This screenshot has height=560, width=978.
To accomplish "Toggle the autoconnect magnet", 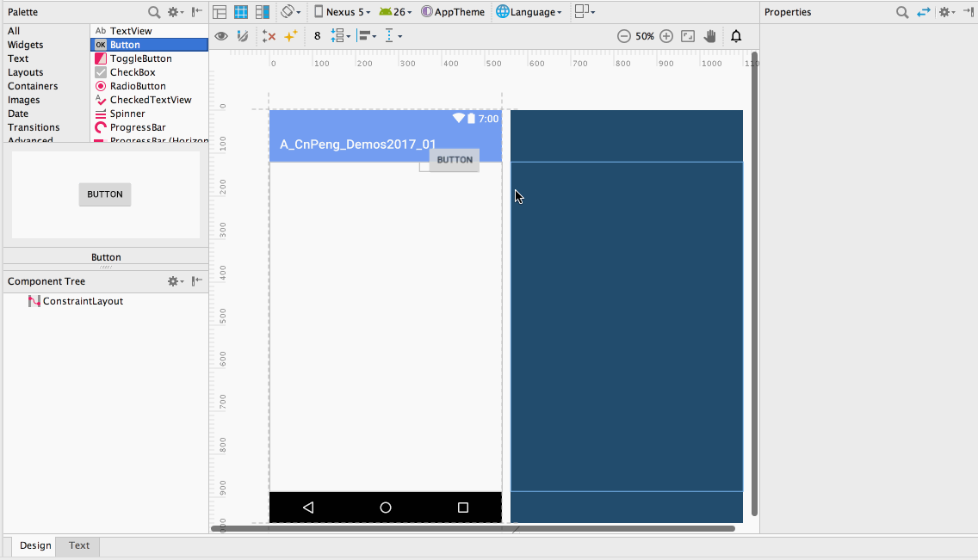I will click(244, 36).
